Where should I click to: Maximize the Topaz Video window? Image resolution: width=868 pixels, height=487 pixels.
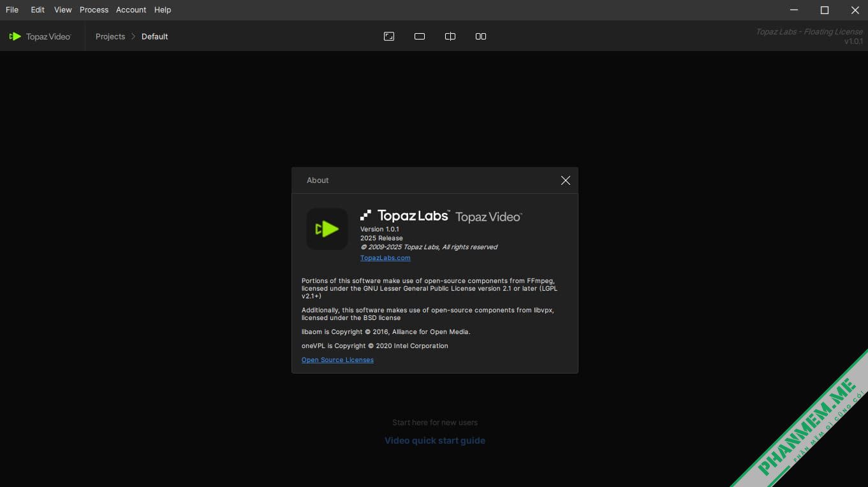tap(825, 10)
